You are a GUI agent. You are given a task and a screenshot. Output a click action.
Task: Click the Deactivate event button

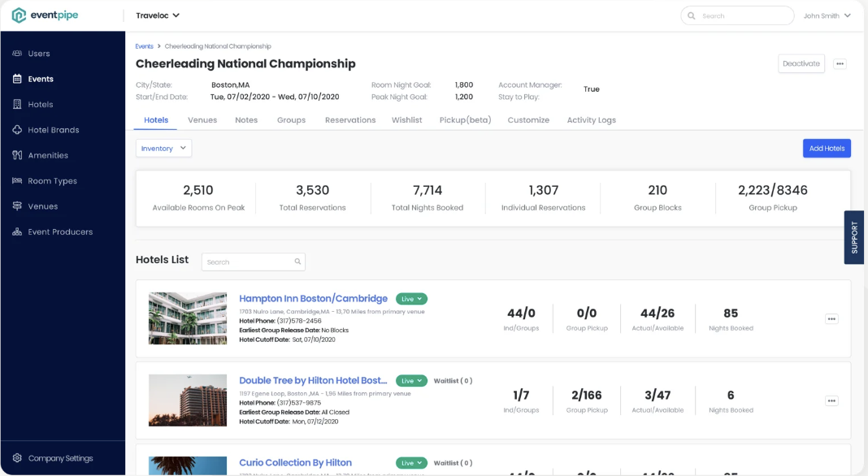point(801,64)
